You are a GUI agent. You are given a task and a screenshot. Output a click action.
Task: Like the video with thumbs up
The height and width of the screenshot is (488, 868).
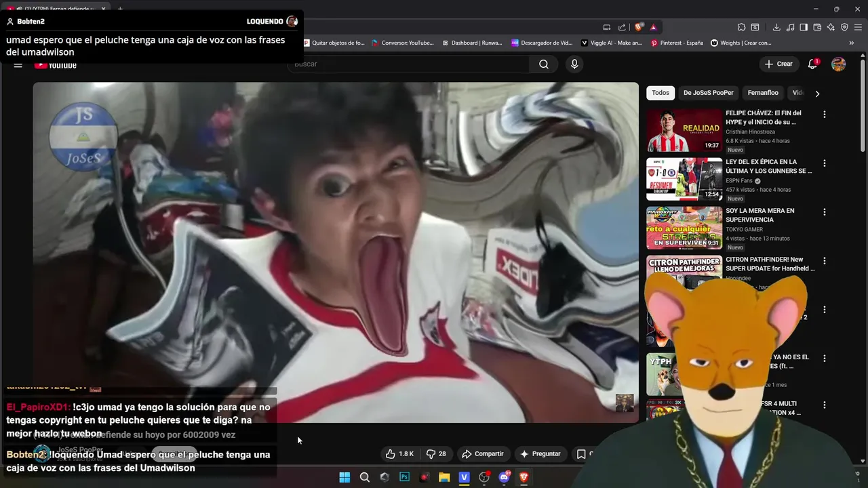(399, 454)
